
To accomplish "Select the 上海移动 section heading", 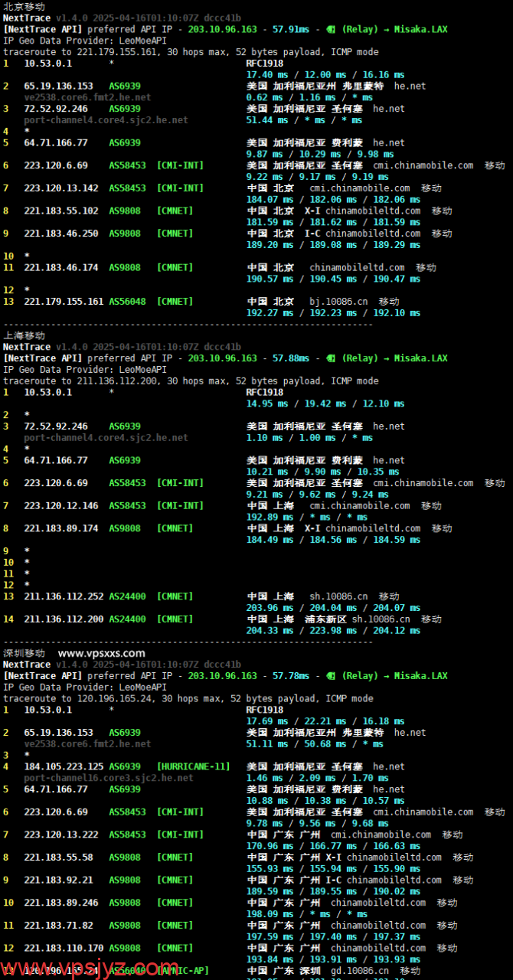I will 24,335.
